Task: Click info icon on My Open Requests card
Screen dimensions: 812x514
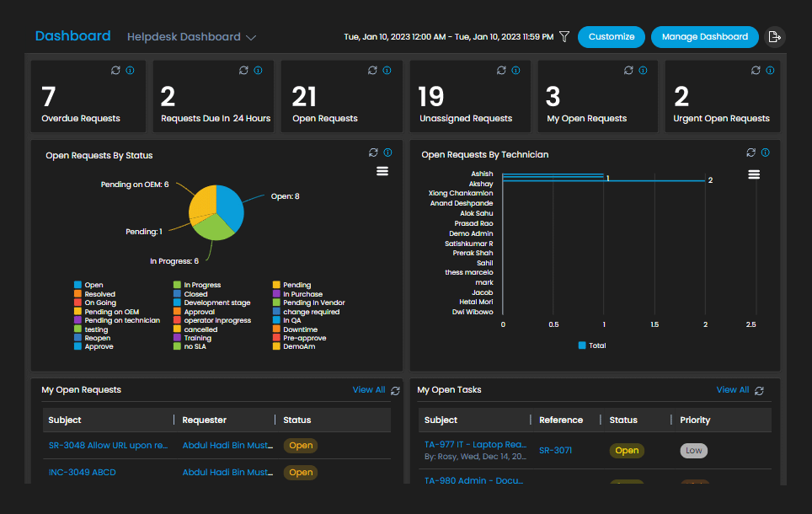Action: click(x=643, y=70)
